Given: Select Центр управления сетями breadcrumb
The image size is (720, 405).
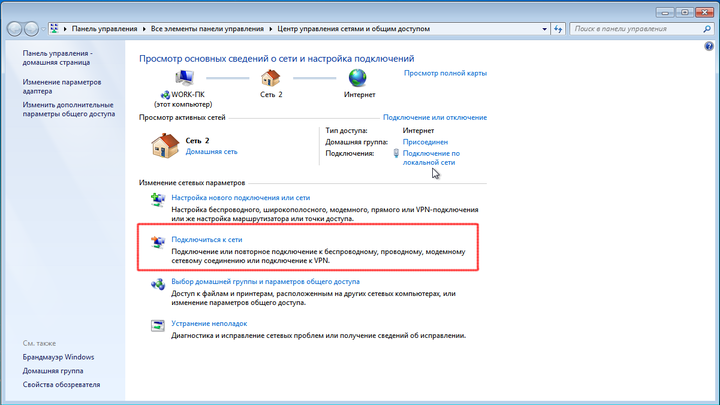Looking at the screenshot, I should pos(354,29).
